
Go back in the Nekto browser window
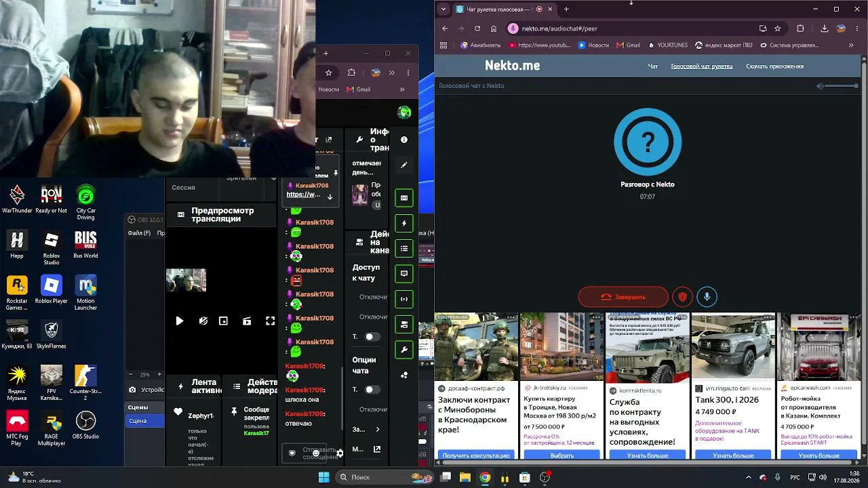click(445, 28)
